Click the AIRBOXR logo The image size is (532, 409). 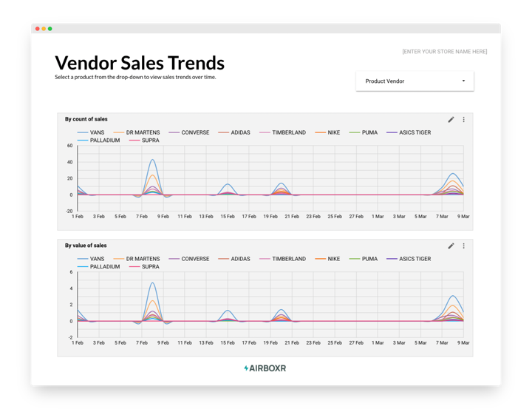[265, 368]
